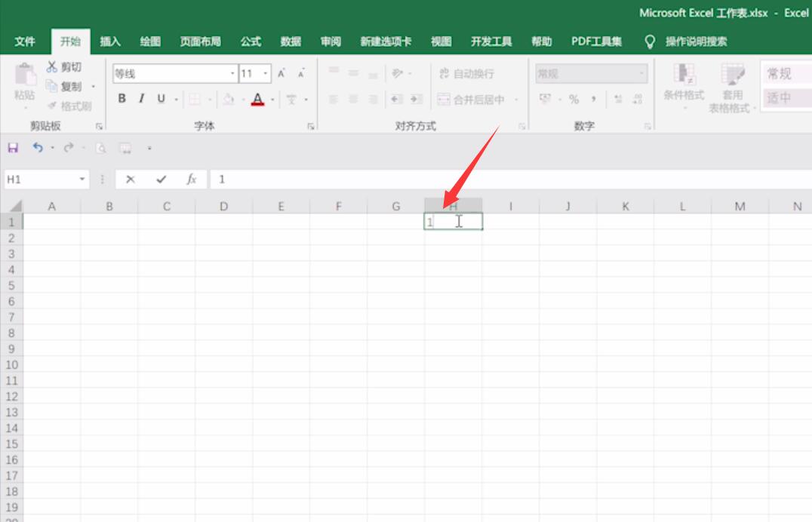
Task: Click the decrease indent icon
Action: click(x=397, y=99)
